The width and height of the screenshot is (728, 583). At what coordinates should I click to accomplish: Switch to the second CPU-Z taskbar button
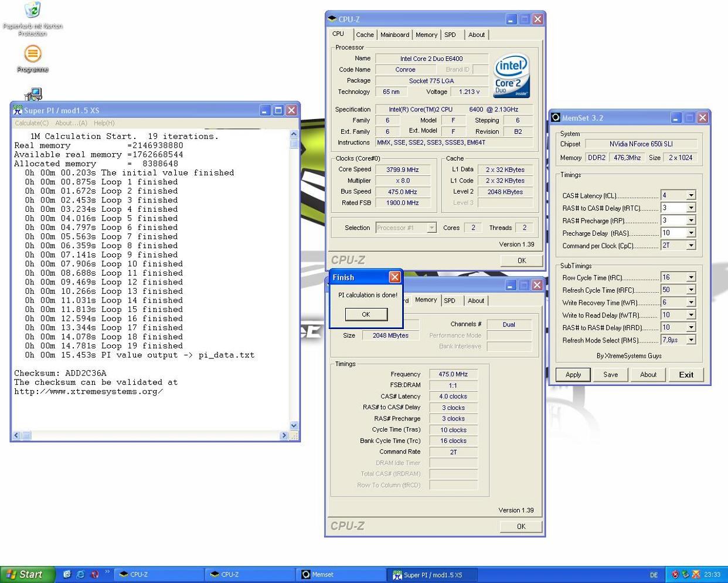[250, 575]
